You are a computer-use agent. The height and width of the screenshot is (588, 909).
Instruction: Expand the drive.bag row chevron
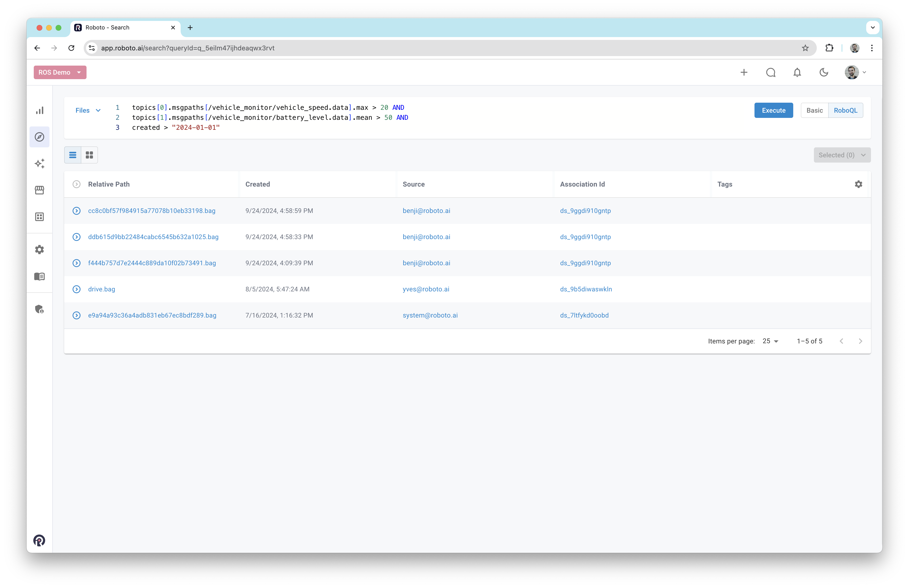point(76,289)
